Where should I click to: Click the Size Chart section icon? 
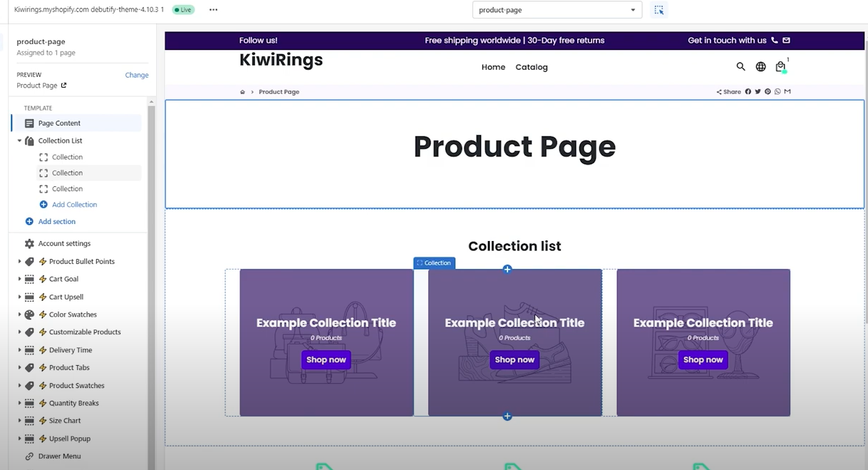[x=29, y=421]
